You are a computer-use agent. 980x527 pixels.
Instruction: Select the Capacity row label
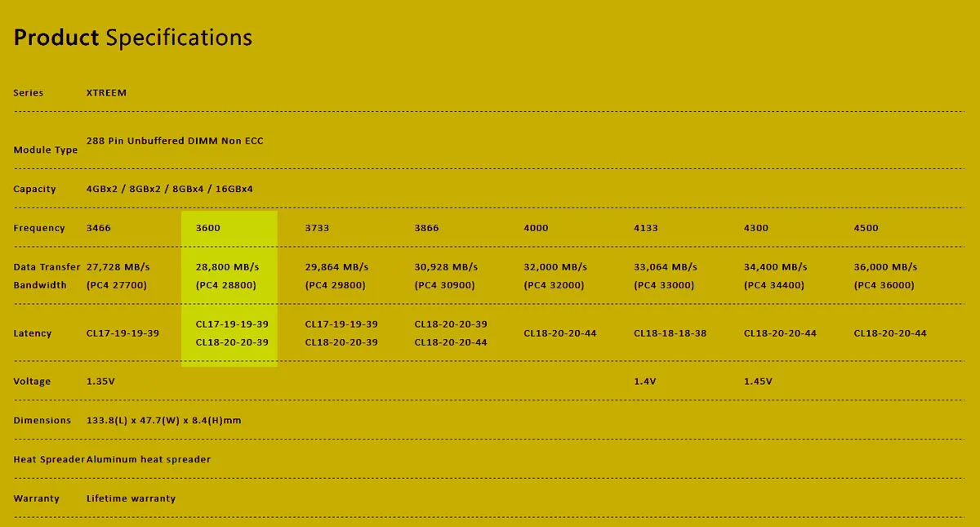point(35,190)
